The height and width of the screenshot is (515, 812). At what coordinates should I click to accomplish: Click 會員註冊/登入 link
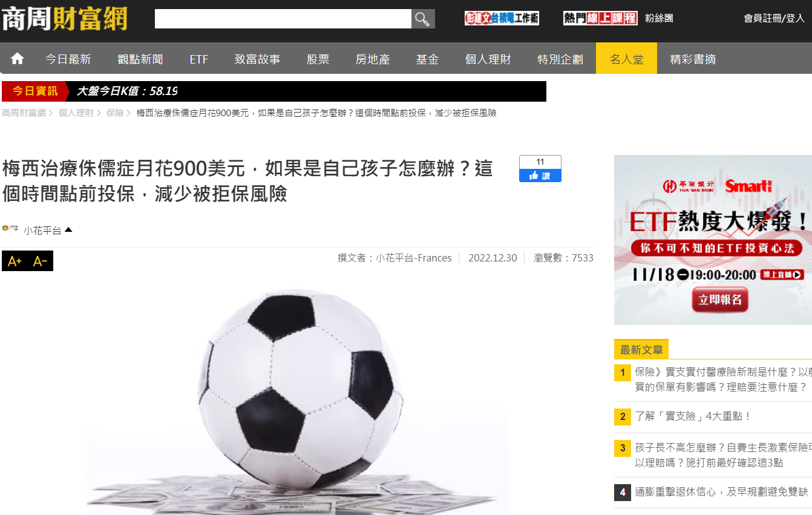click(774, 18)
